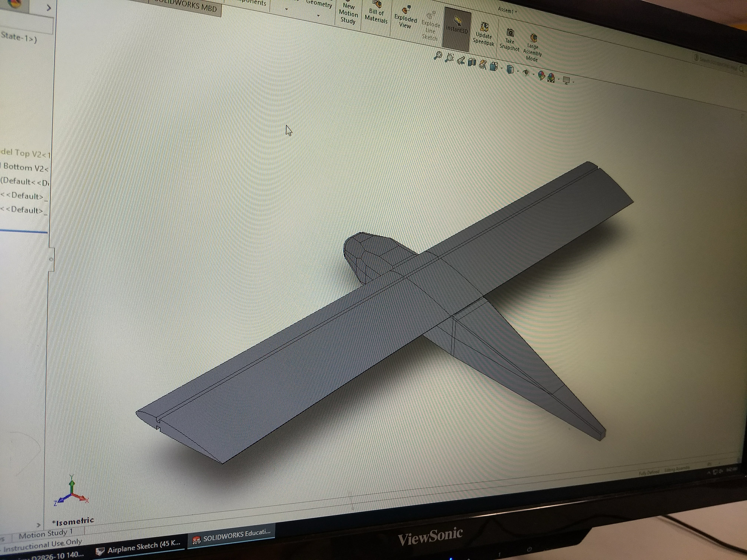Viewport: 747px width, 560px height.
Task: Open the View Settings dropdown arrow
Action: [x=573, y=82]
